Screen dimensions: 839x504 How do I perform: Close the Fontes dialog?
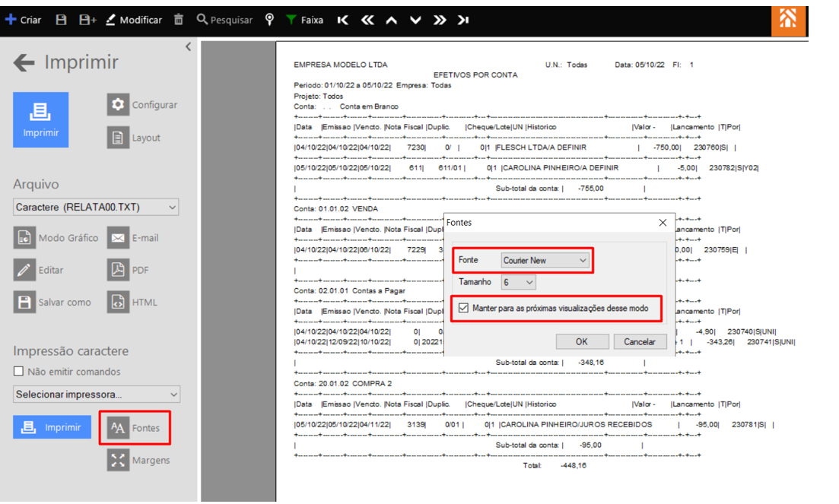tap(663, 222)
